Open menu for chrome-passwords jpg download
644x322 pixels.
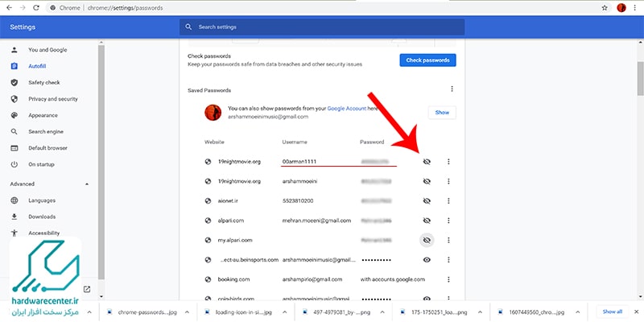point(187,312)
